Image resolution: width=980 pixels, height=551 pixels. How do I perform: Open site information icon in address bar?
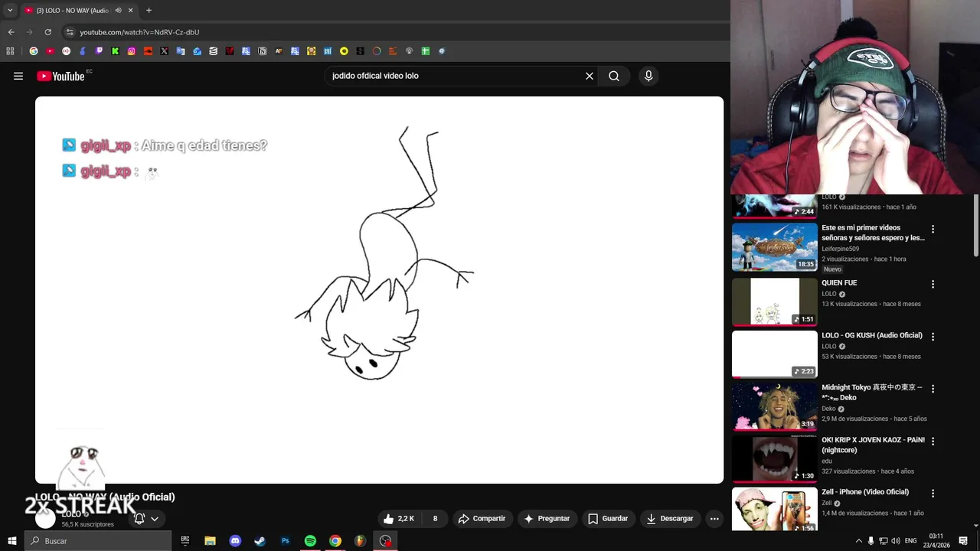[x=70, y=32]
